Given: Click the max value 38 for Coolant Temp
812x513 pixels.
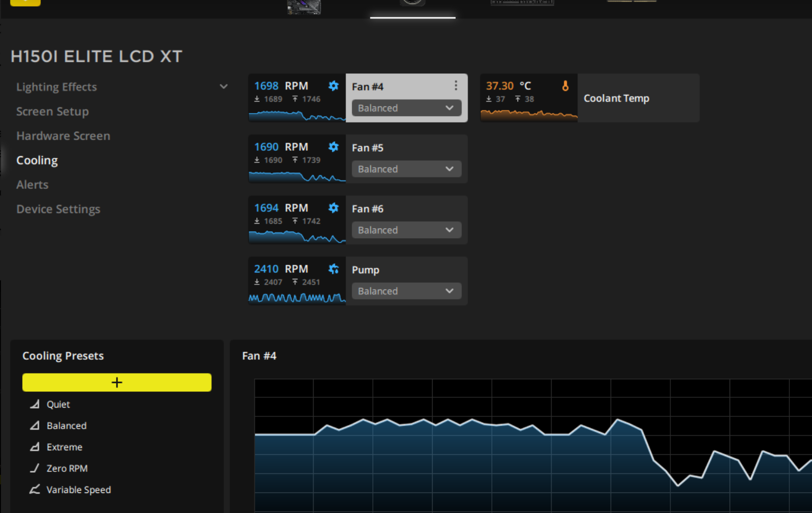Looking at the screenshot, I should [529, 99].
